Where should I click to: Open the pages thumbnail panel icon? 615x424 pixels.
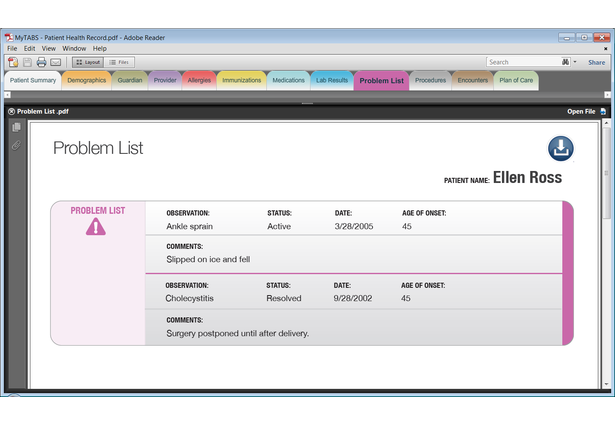[x=16, y=127]
